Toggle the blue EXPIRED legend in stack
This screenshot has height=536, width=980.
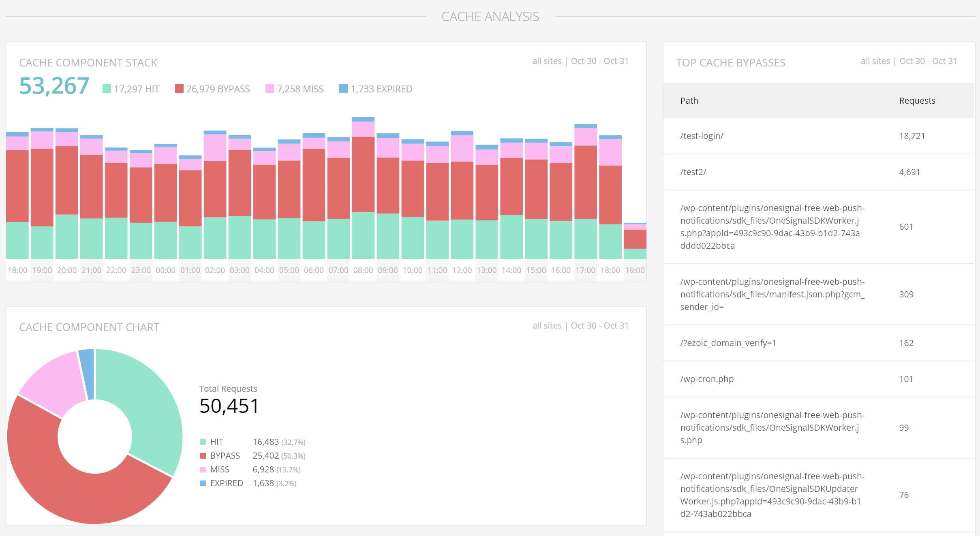(x=343, y=89)
